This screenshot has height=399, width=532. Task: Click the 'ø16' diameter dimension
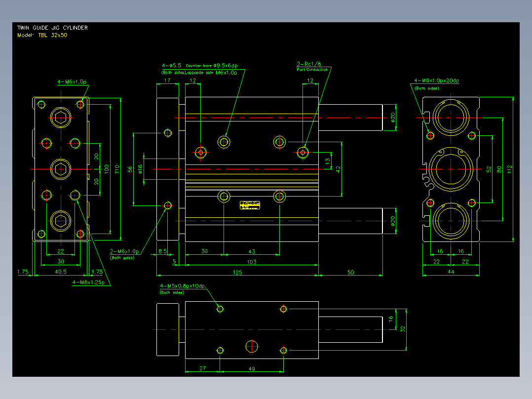point(140,169)
